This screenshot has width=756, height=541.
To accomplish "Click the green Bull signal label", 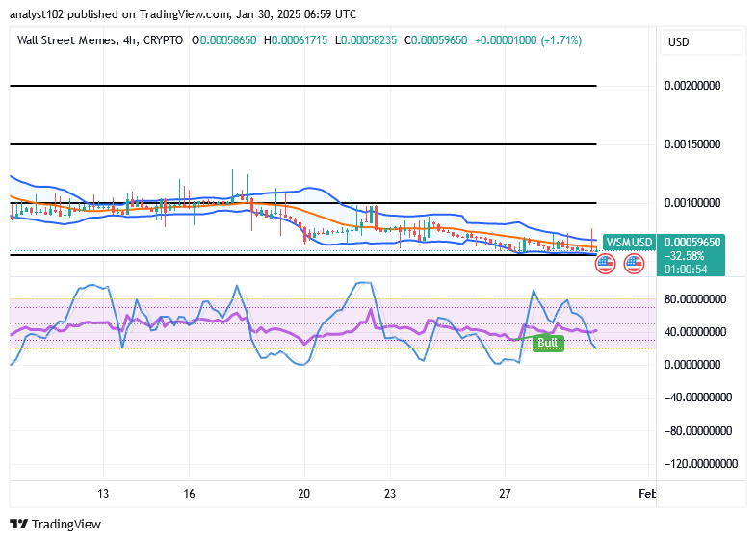I will point(548,343).
